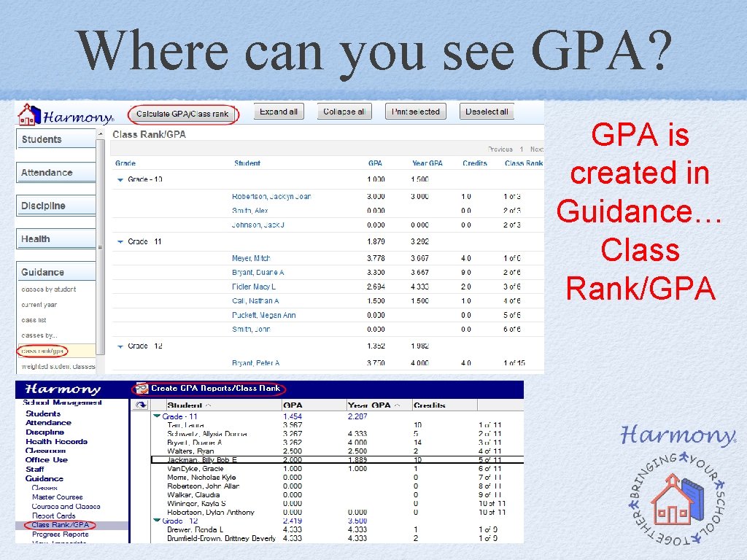Open the Discipline sidebar section

(x=56, y=206)
